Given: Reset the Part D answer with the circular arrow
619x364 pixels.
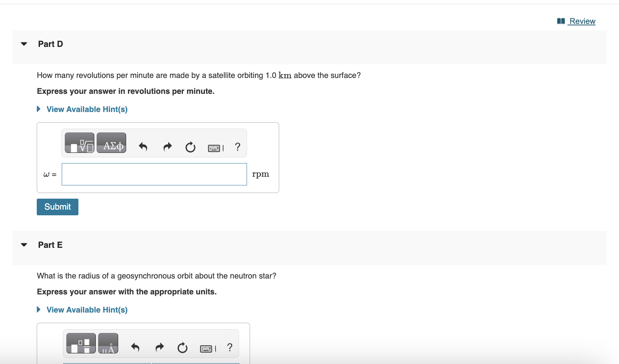Looking at the screenshot, I should [x=190, y=147].
